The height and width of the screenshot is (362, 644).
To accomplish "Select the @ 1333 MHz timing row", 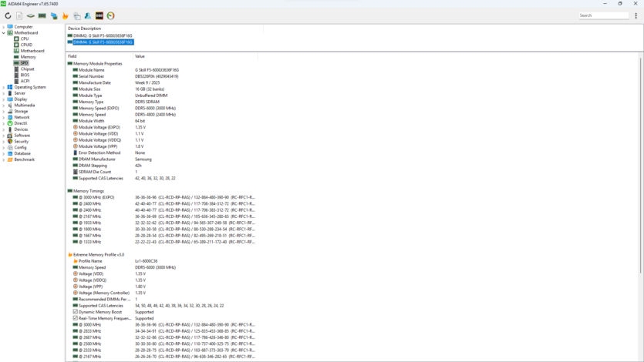I will click(x=164, y=242).
